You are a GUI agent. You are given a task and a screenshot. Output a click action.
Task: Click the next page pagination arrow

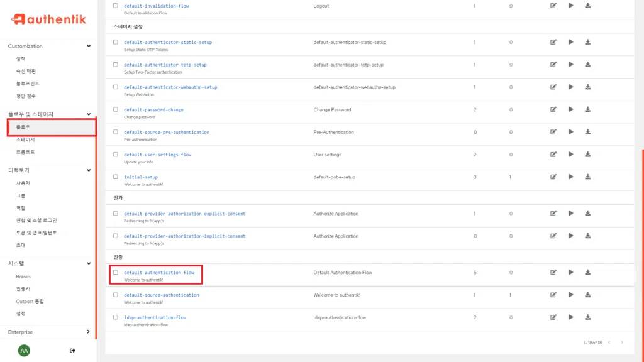click(x=622, y=343)
